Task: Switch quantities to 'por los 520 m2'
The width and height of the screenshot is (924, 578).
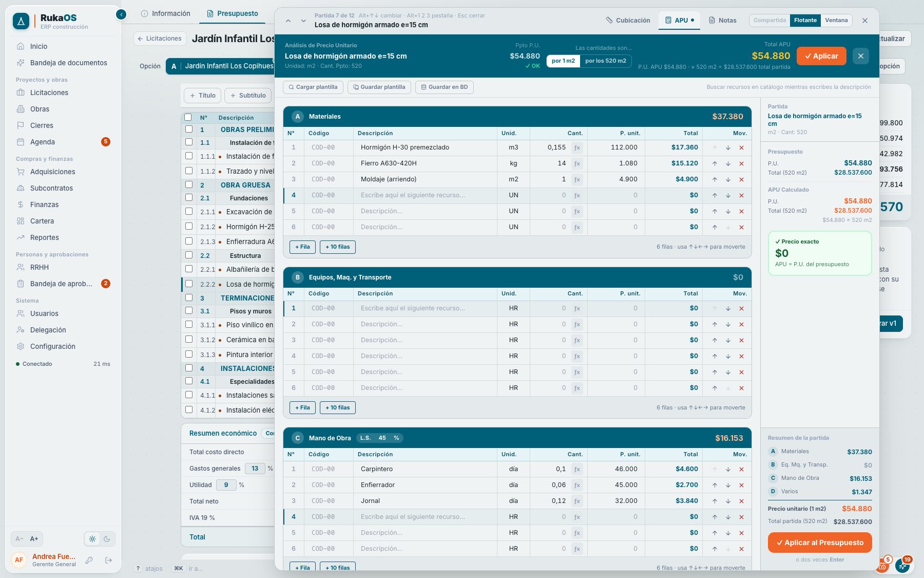Action: tap(606, 61)
